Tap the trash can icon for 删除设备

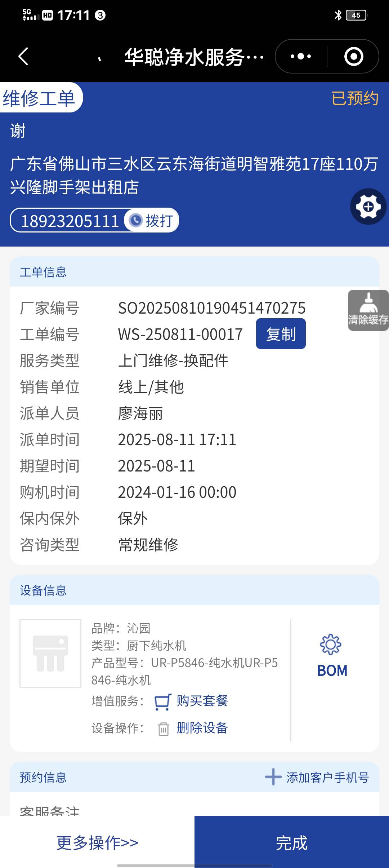[x=163, y=728]
